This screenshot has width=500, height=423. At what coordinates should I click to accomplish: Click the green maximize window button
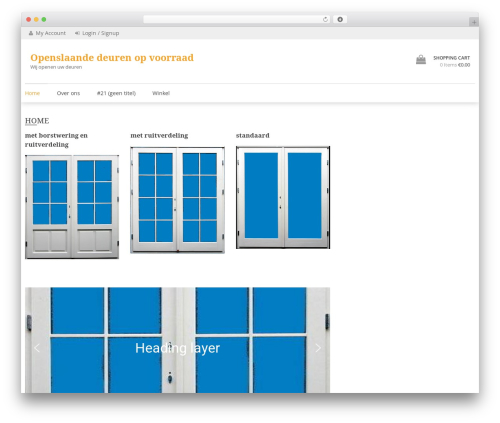coord(44,19)
